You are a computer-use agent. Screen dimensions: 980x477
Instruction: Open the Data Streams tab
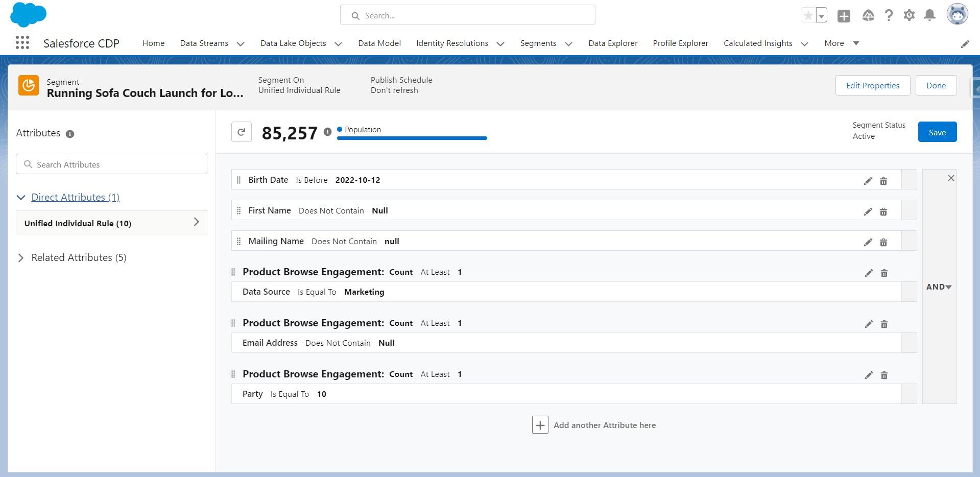pos(204,43)
